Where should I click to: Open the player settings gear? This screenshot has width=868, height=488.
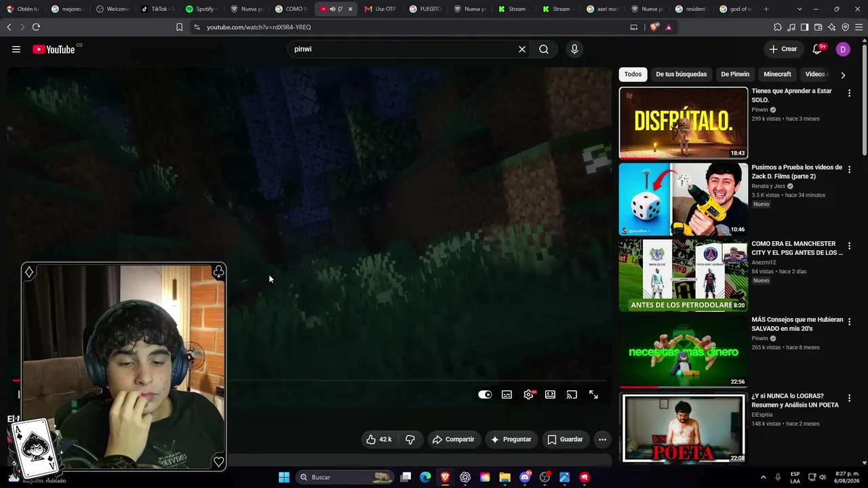click(x=528, y=394)
